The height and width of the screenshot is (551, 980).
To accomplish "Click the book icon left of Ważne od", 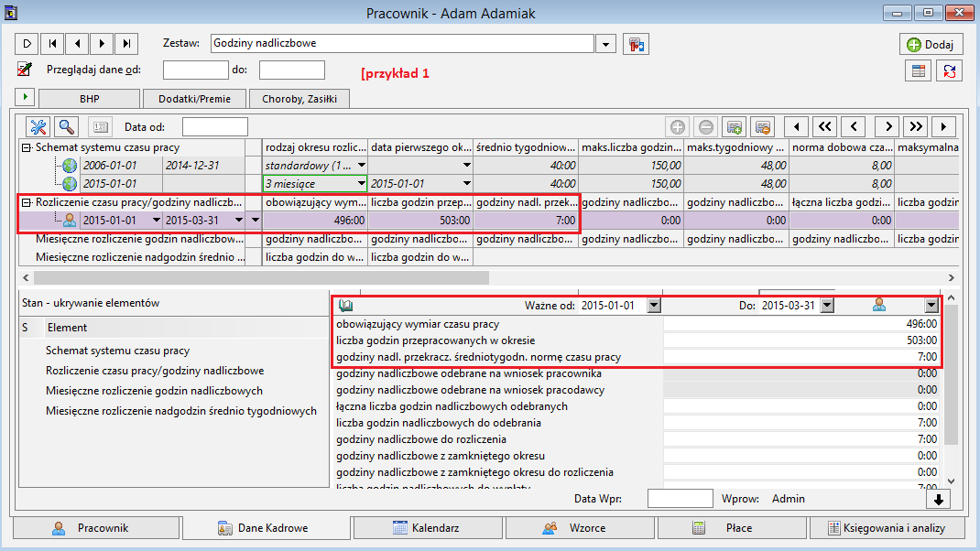I will click(345, 305).
